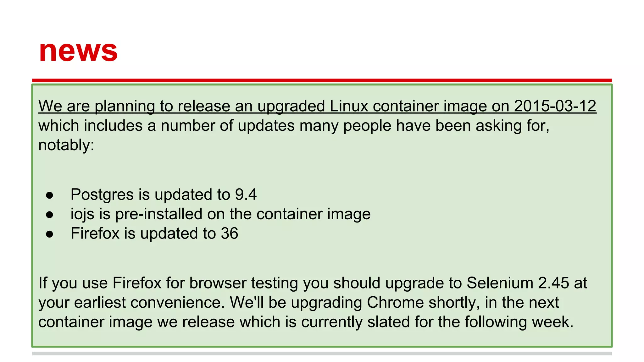Click the red 'news' slide title
The height and width of the screenshot is (362, 644).
click(78, 50)
